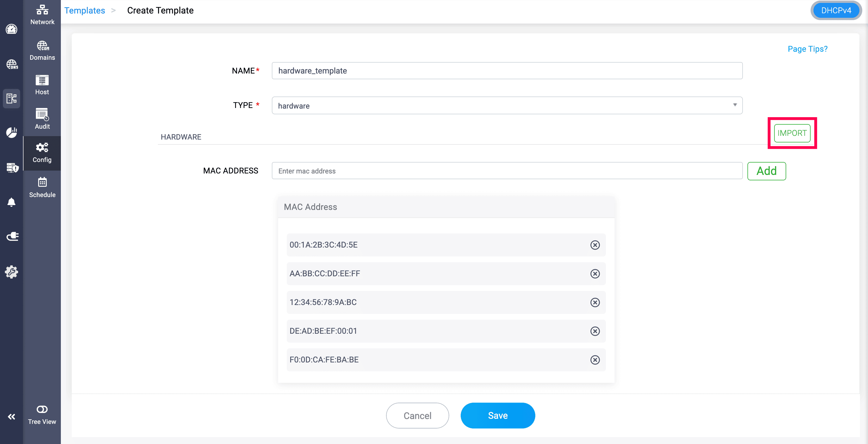Open the dashboard gauge icon in sidebar

(x=11, y=29)
